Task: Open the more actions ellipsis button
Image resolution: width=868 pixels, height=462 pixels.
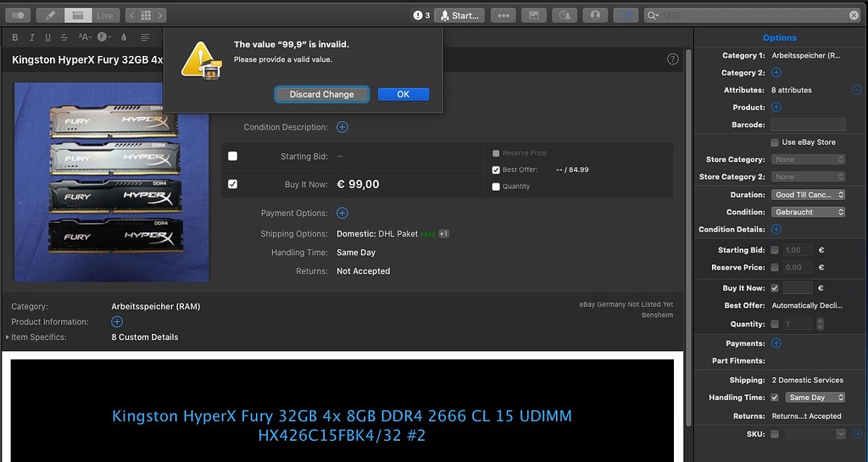Action: [x=504, y=15]
